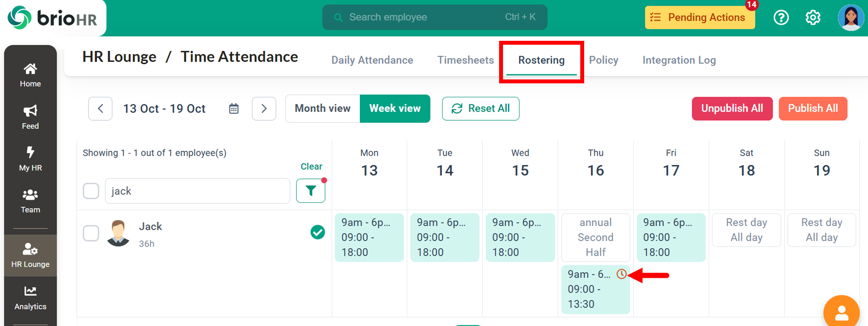The height and width of the screenshot is (326, 868).
Task: Open the Daily Attendance tab
Action: pos(372,60)
